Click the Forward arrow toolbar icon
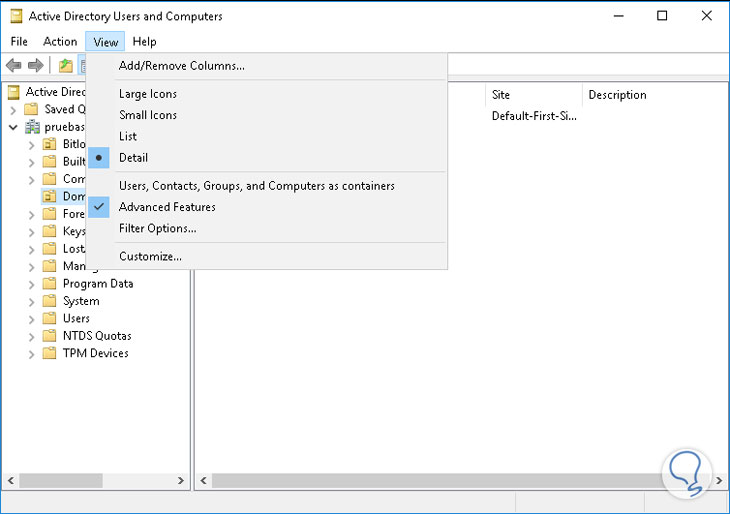 [x=36, y=66]
